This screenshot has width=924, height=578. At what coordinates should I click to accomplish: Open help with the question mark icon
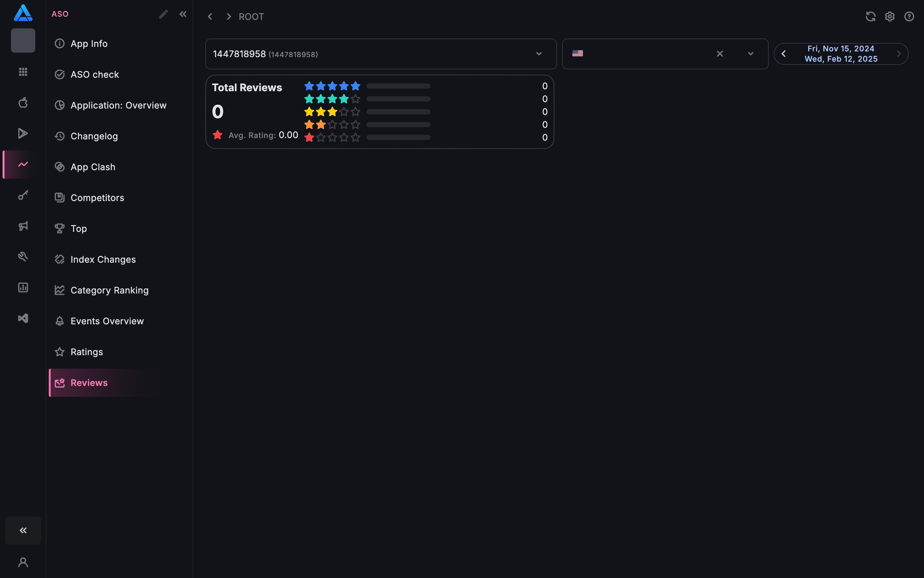909,16
